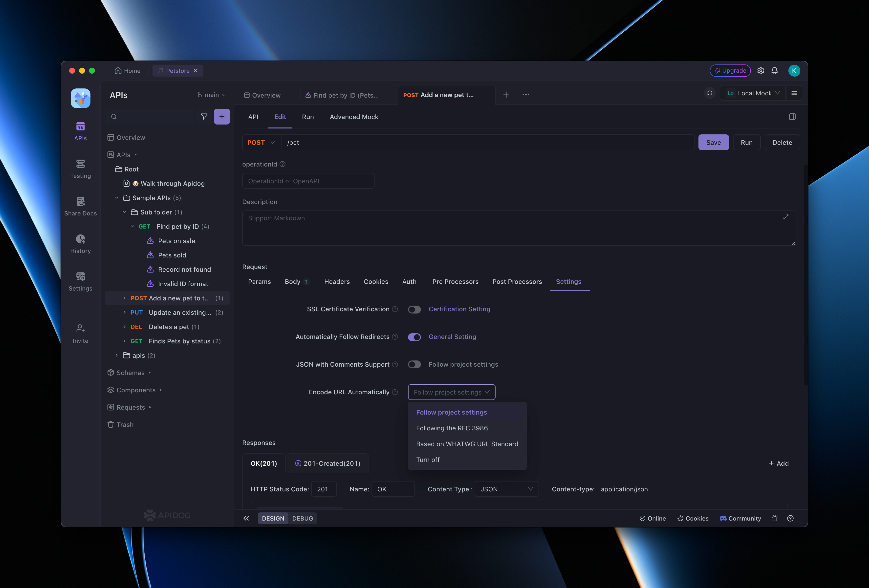Click the Delete button
The width and height of the screenshot is (869, 588).
pyautogui.click(x=782, y=142)
